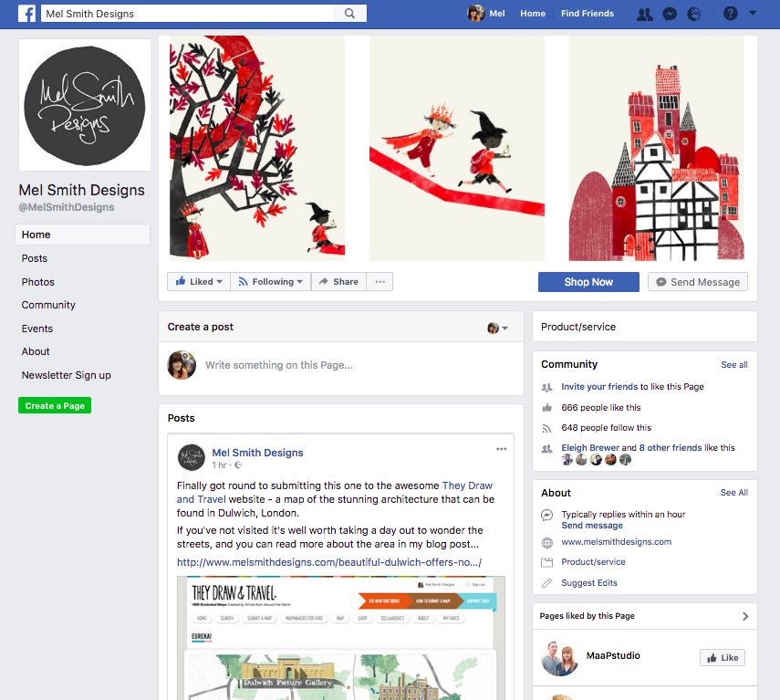Viewport: 780px width, 700px height.
Task: Click the feed icon beside 648 people follow
Action: point(547,428)
